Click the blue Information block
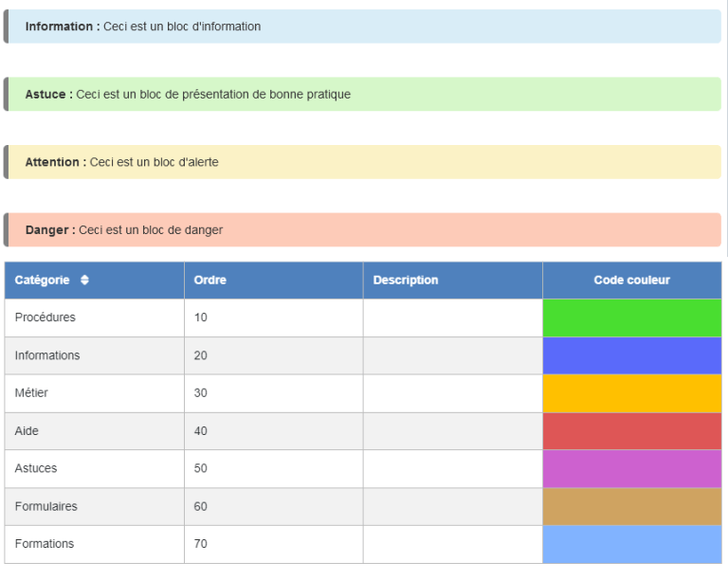 (363, 27)
